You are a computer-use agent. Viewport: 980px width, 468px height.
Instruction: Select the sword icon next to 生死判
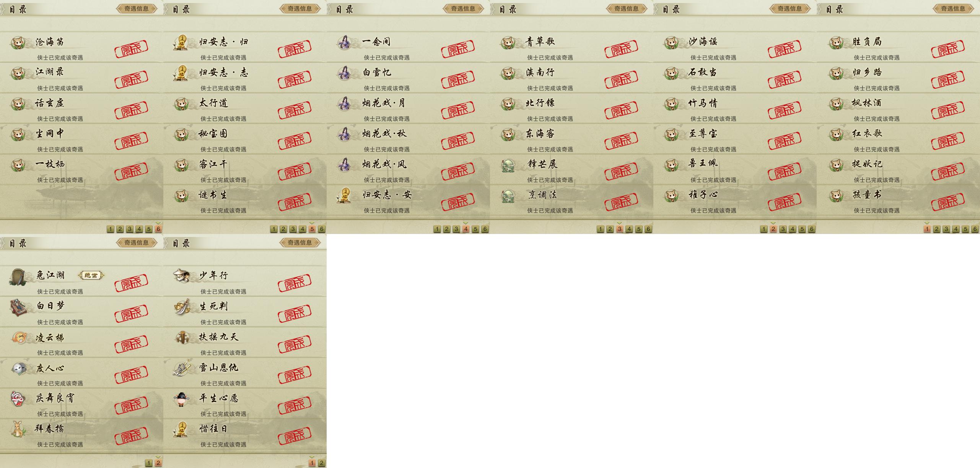point(182,307)
